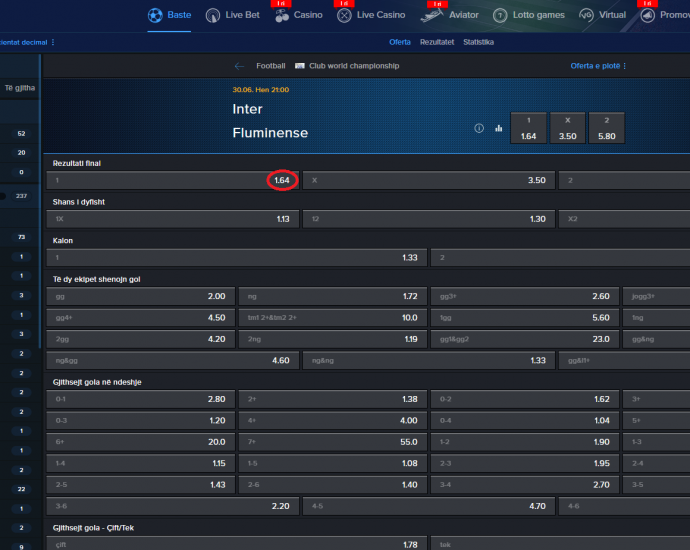690x550 pixels.
Task: Select Rezultati final draw X 3.50
Action: pos(429,180)
